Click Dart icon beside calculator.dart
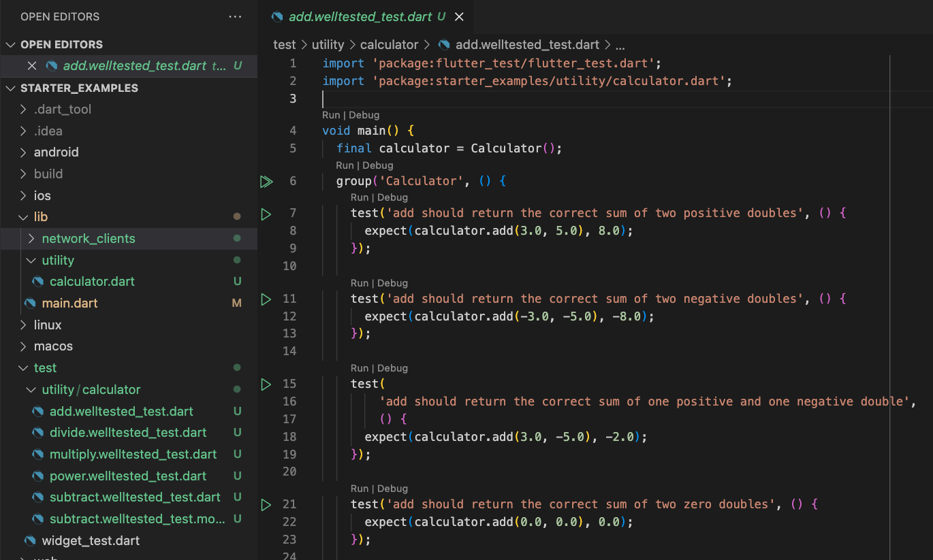The image size is (933, 560). click(38, 282)
